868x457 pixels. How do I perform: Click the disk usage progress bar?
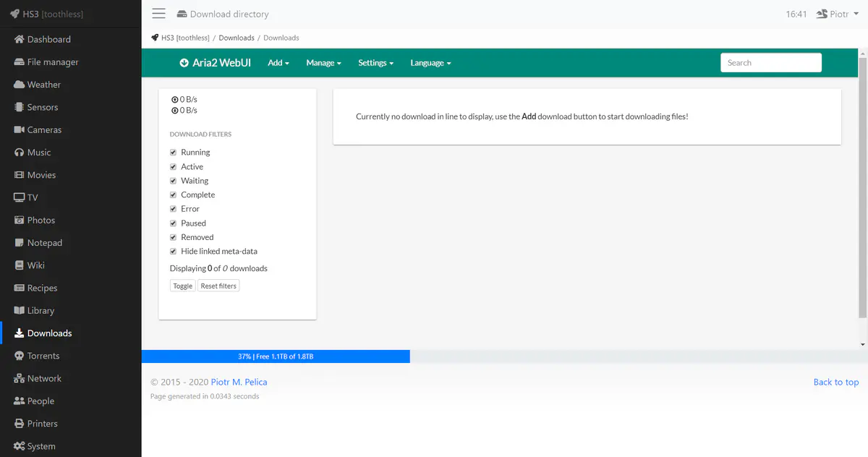click(x=276, y=356)
